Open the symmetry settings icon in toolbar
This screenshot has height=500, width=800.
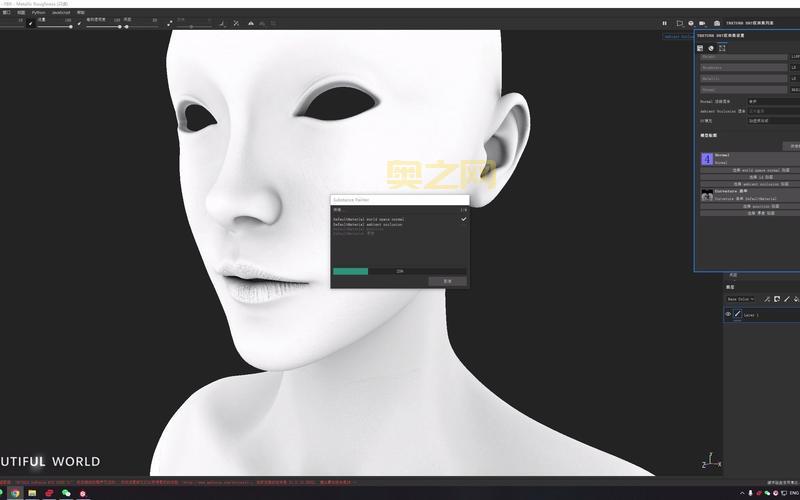pyautogui.click(x=236, y=22)
